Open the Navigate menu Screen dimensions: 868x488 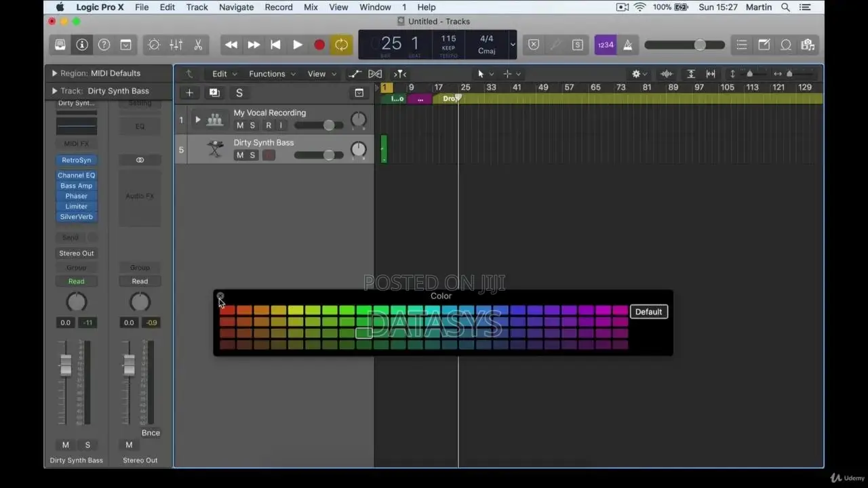click(x=236, y=7)
